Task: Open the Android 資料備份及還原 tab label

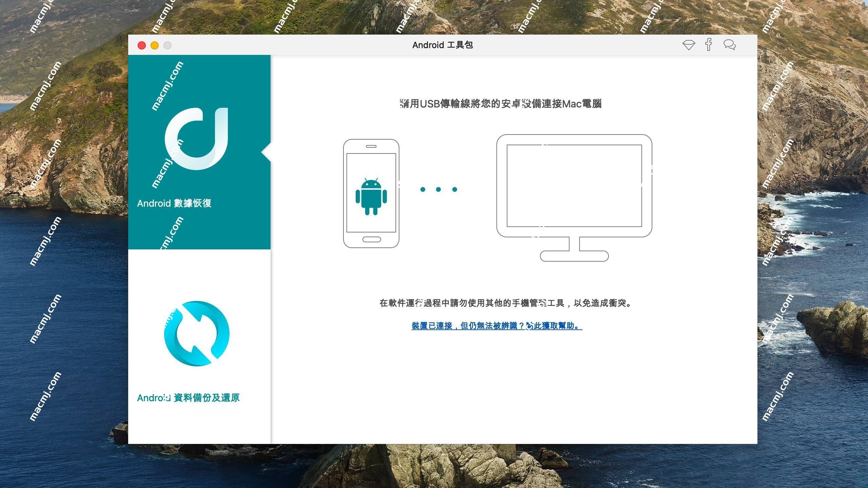Action: [188, 398]
